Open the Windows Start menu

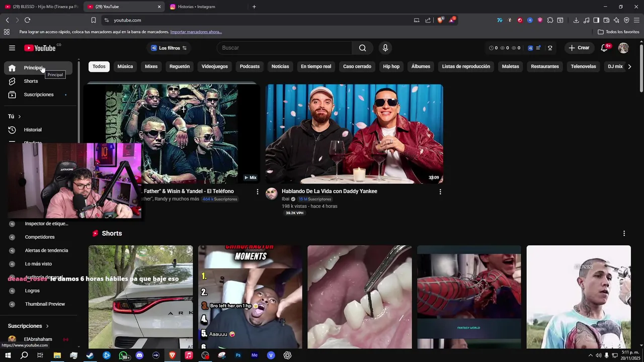point(8,355)
